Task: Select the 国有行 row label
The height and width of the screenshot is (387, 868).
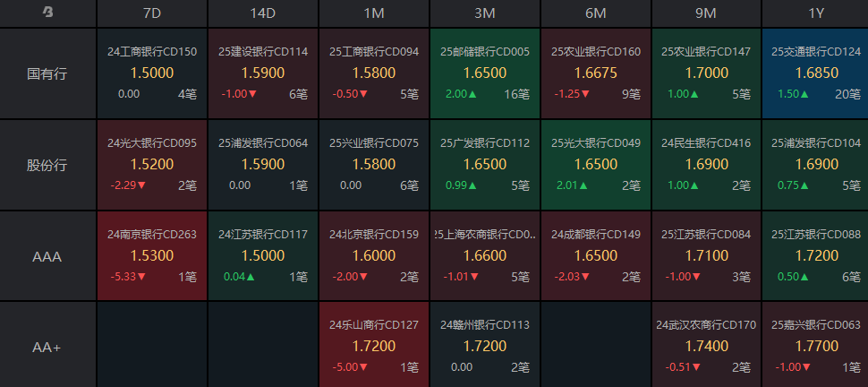Action: pyautogui.click(x=47, y=73)
